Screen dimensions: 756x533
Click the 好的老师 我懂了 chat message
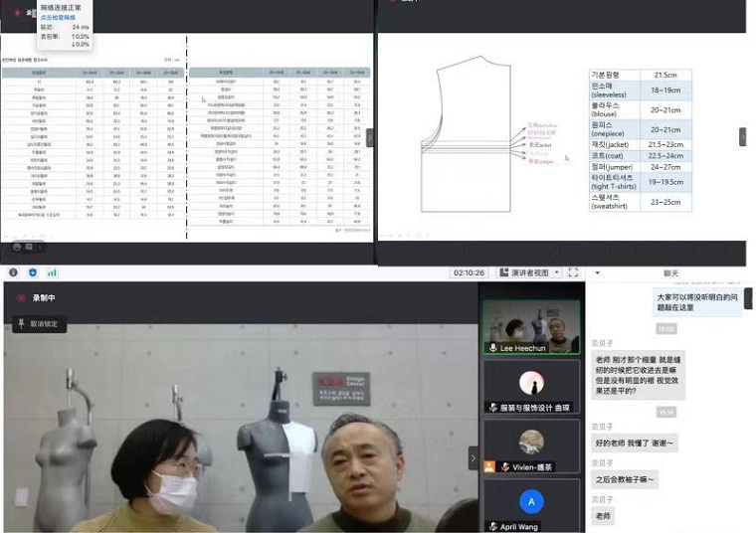point(635,444)
